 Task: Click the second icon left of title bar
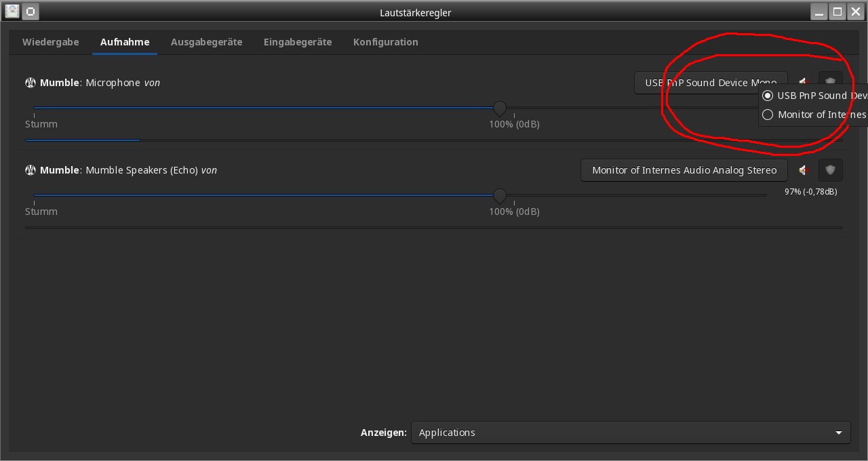click(x=31, y=12)
